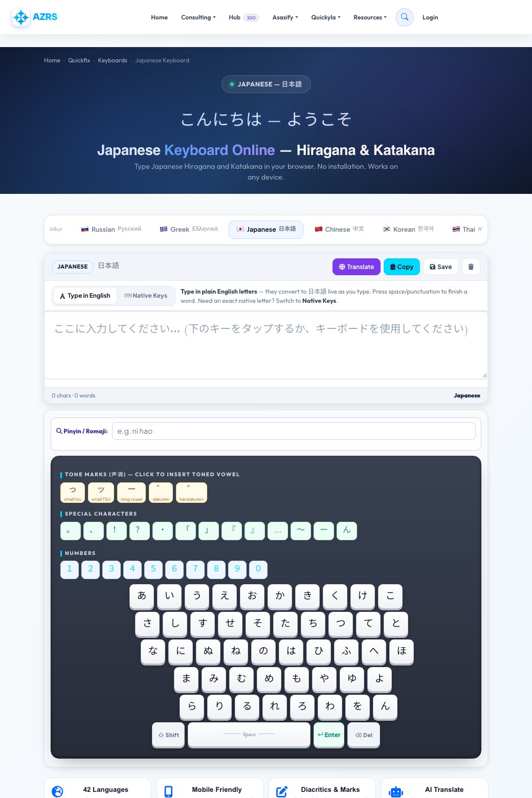Insert the Japanese comma 、
This screenshot has height=798, width=532.
tap(93, 531)
